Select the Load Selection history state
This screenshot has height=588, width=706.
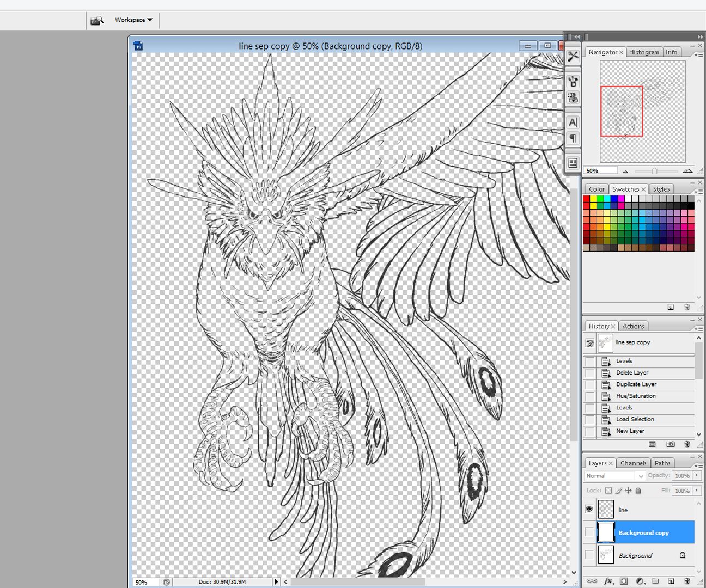635,419
